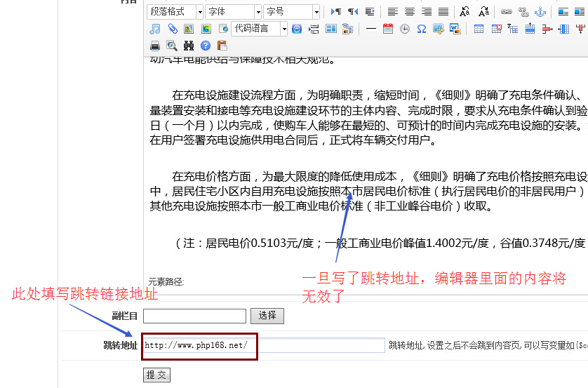Expand the 字体 font dropdown
The height and width of the screenshot is (388, 588).
234,12
